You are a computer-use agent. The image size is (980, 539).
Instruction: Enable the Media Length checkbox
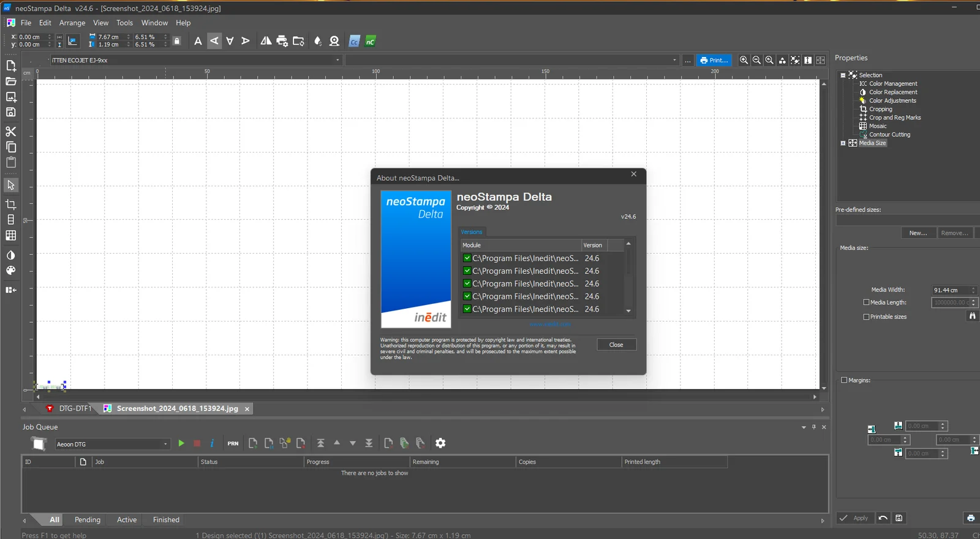(866, 303)
